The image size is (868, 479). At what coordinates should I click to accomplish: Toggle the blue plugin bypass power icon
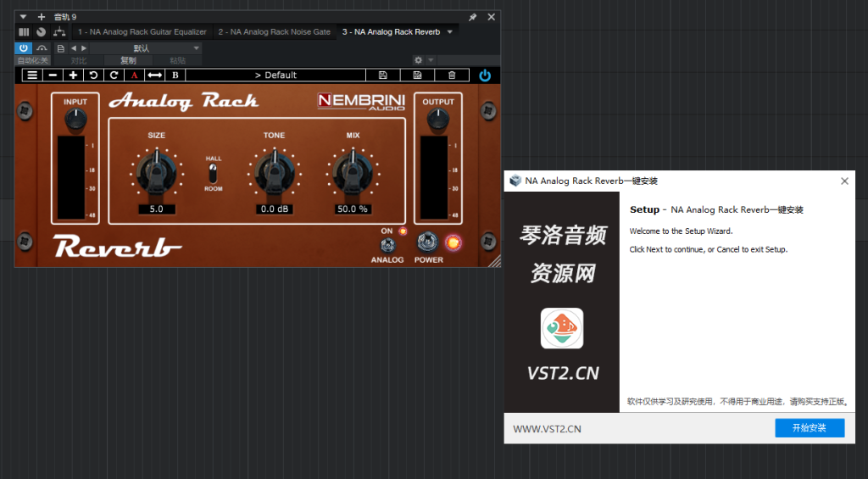(485, 75)
